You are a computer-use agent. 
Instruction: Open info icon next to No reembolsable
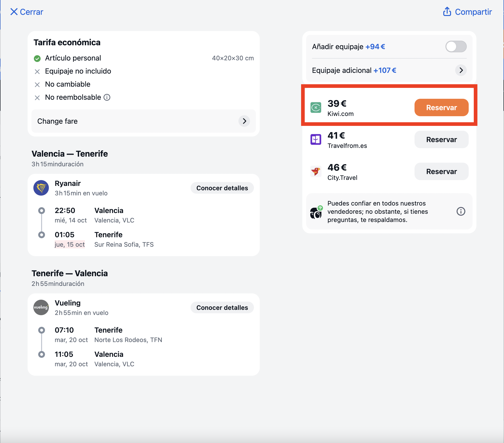[x=107, y=97]
